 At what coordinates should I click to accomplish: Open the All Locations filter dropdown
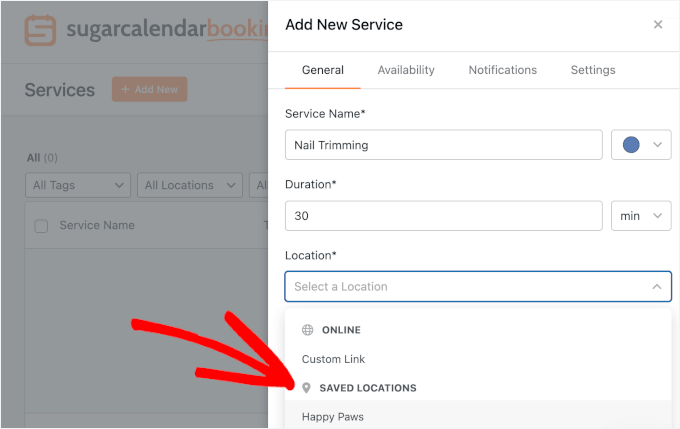tap(190, 185)
